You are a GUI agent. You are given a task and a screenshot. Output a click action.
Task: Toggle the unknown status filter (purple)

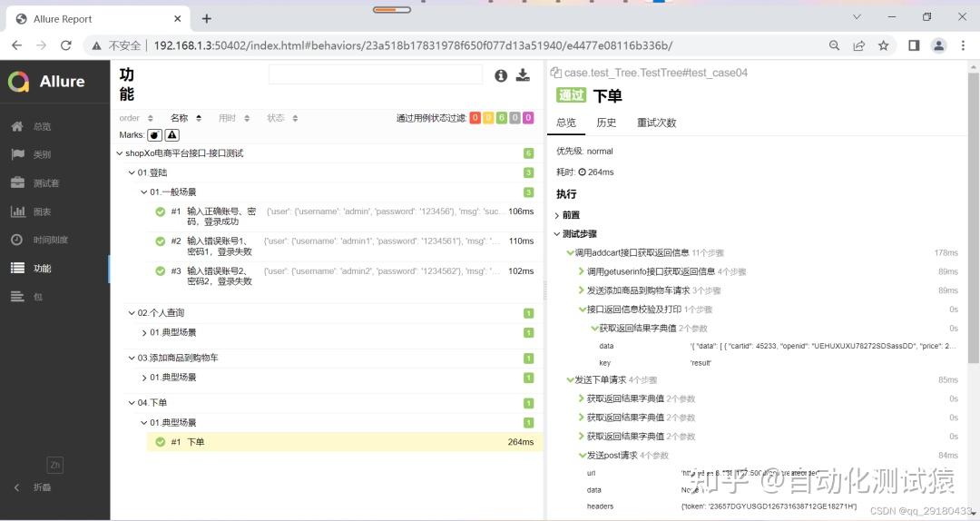528,118
